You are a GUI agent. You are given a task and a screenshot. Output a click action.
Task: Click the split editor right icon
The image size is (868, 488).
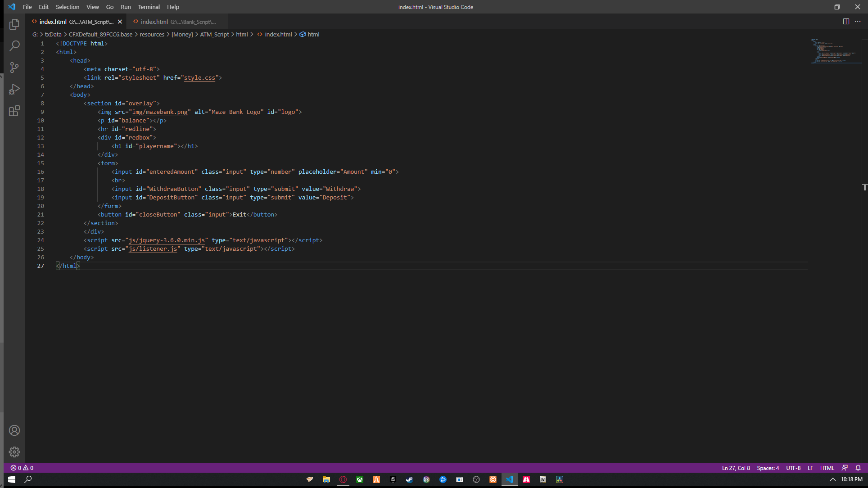pos(846,22)
